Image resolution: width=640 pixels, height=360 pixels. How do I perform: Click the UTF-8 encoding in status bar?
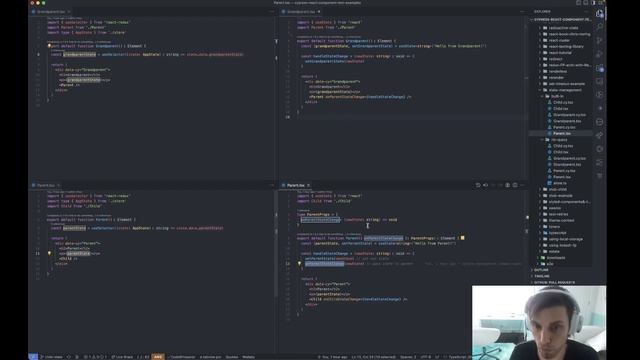(x=426, y=357)
